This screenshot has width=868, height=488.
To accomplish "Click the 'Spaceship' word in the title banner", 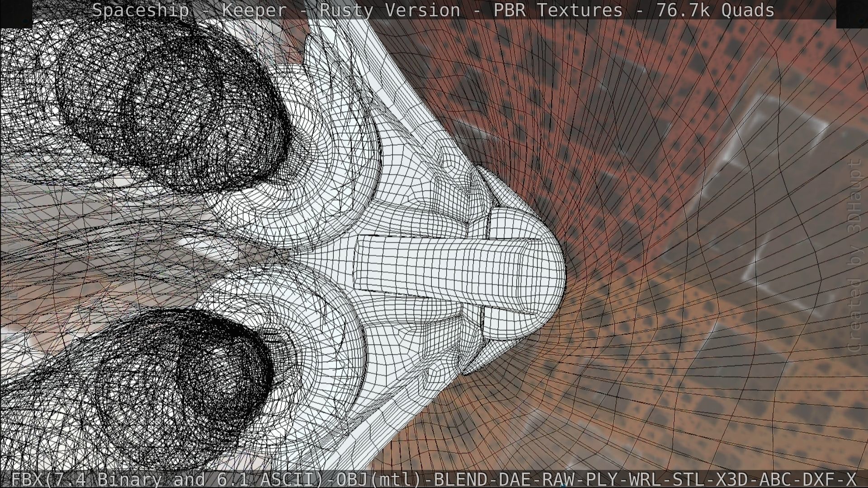I will (141, 10).
